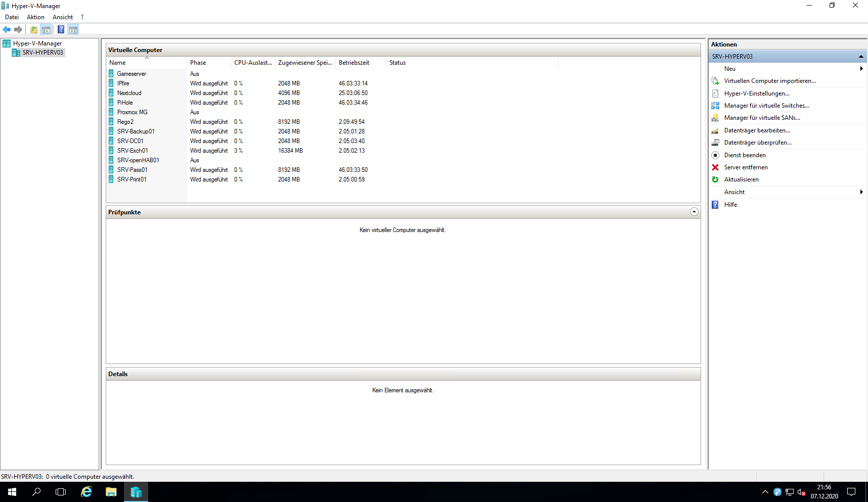Click the SRV-Print01 VM icon
The width and height of the screenshot is (868, 502).
[111, 179]
